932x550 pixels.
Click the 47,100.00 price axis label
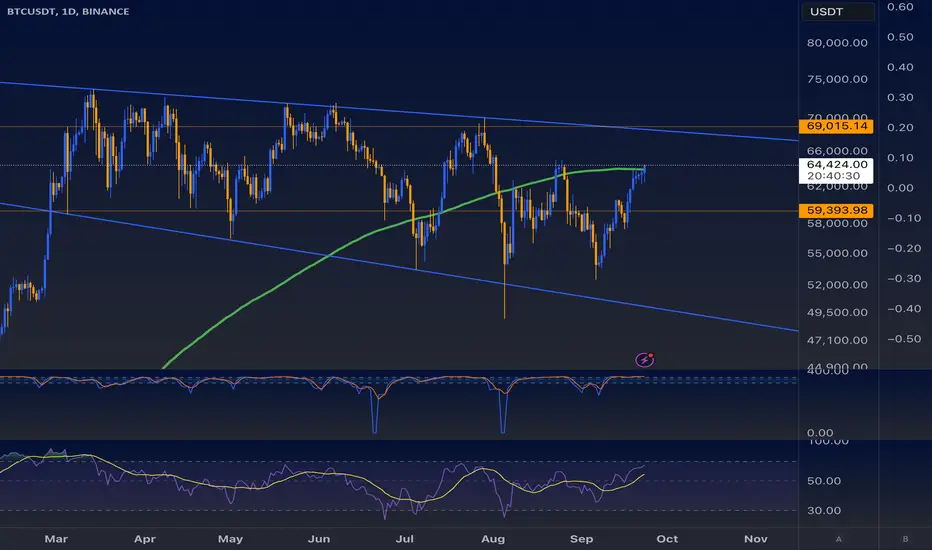pos(837,340)
